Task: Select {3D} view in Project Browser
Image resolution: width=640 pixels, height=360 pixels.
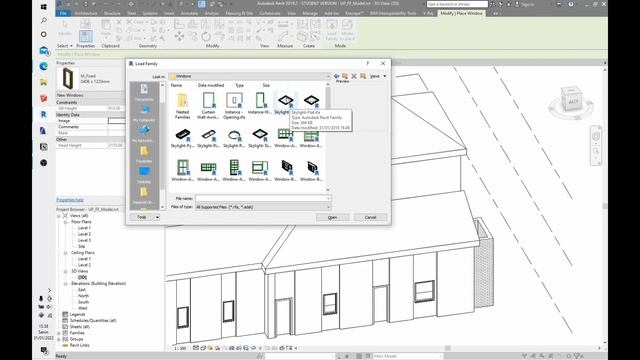Action: (x=82, y=277)
